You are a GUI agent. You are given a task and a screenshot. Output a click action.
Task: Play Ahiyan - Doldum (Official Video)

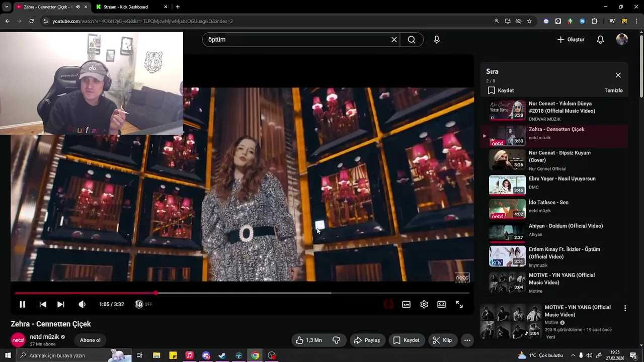pyautogui.click(x=555, y=232)
